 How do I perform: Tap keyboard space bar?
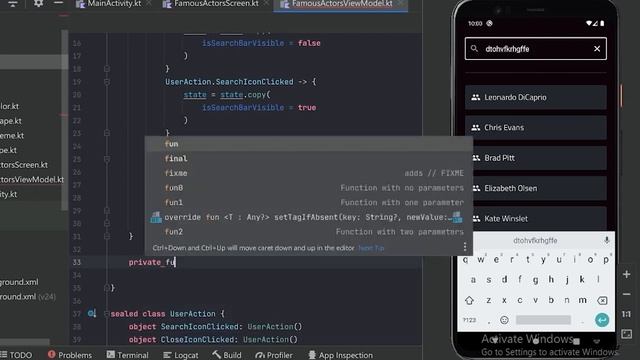[543, 320]
